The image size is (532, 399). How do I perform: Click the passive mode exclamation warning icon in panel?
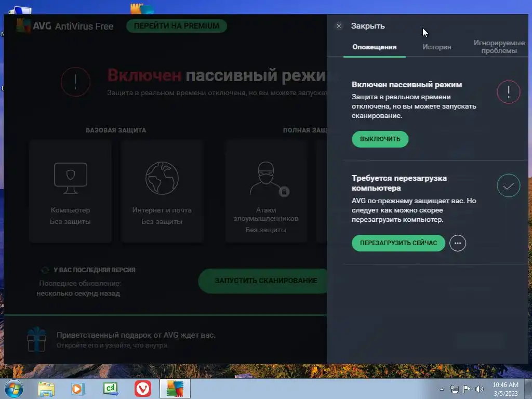508,92
